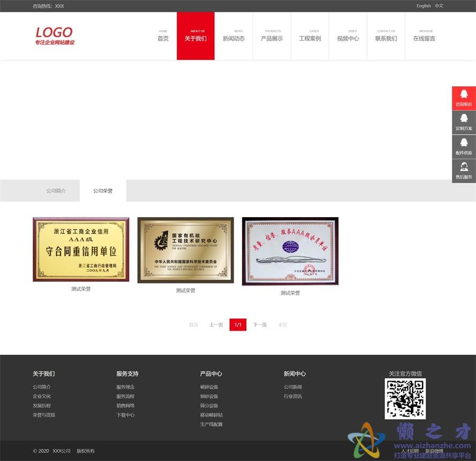Switch language to English
This screenshot has width=476, height=461.
pos(423,6)
